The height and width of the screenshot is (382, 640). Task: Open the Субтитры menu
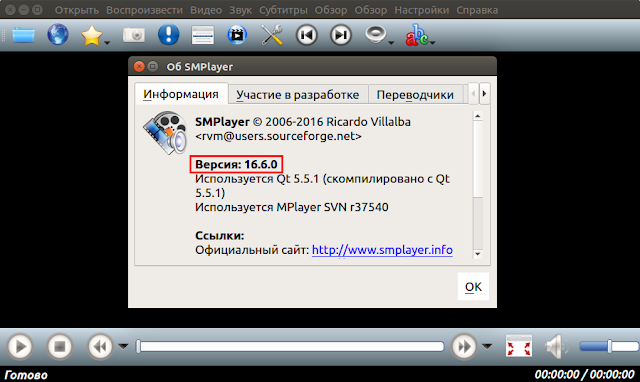click(283, 10)
